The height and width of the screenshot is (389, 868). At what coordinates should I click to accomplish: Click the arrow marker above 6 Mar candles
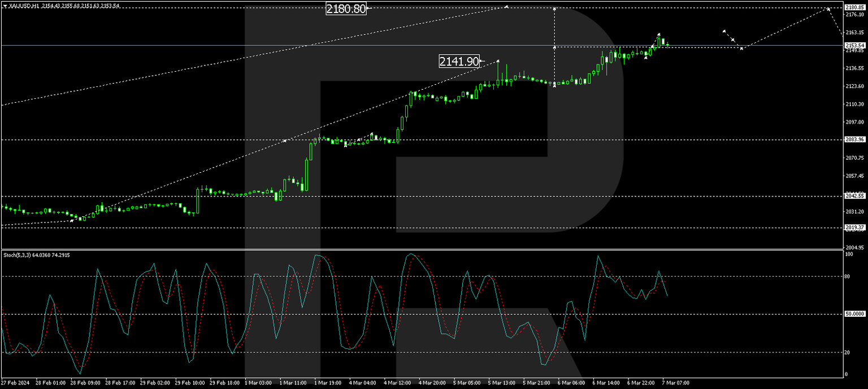click(659, 33)
